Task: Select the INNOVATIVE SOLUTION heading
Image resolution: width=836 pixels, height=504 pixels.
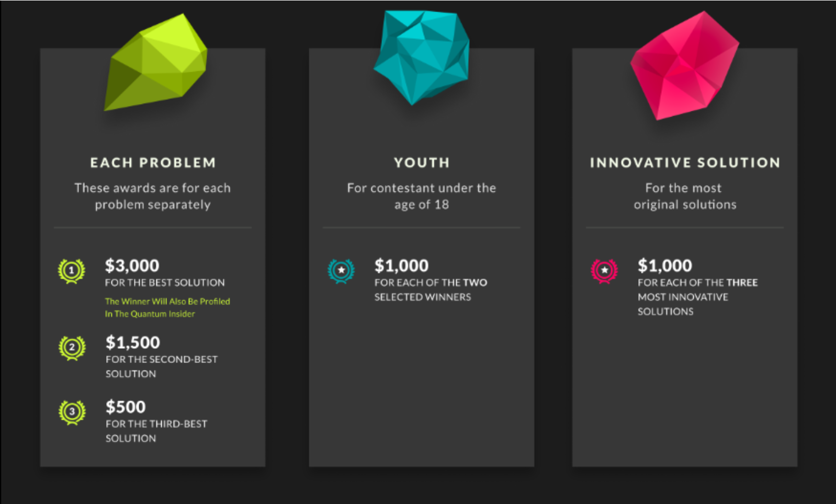Action: (685, 163)
